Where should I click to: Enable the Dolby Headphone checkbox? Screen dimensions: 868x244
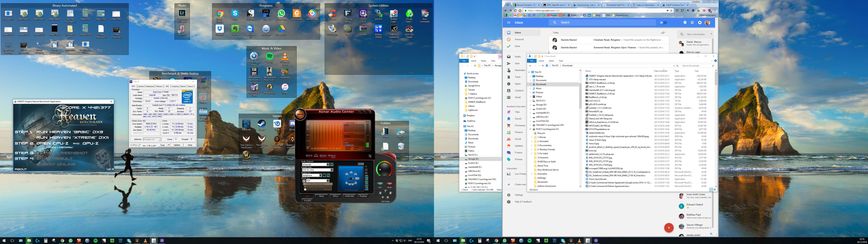click(305, 189)
